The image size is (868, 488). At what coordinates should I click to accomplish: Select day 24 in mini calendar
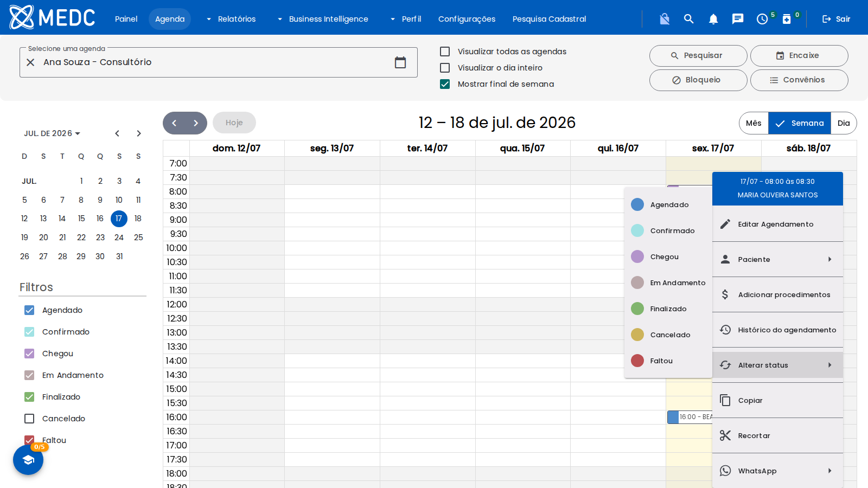pyautogui.click(x=119, y=237)
